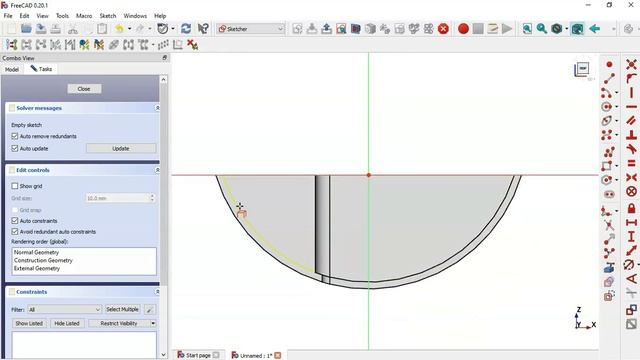
Task: Activate the What's This help cursor icon
Action: (203, 29)
